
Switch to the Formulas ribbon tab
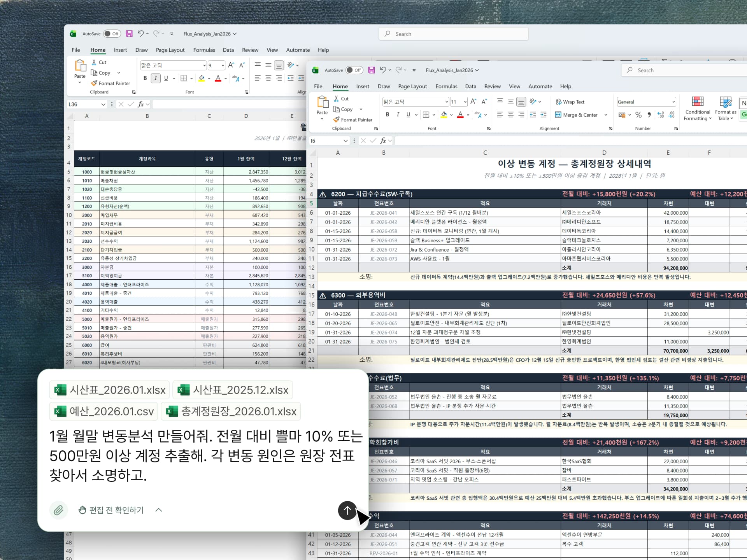pyautogui.click(x=446, y=86)
